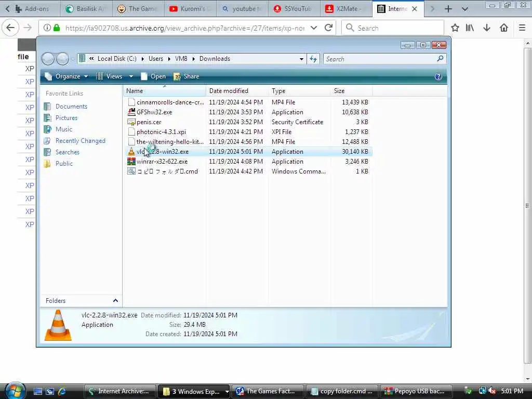Sort by the Size column header
The height and width of the screenshot is (399, 532).
click(x=352, y=91)
